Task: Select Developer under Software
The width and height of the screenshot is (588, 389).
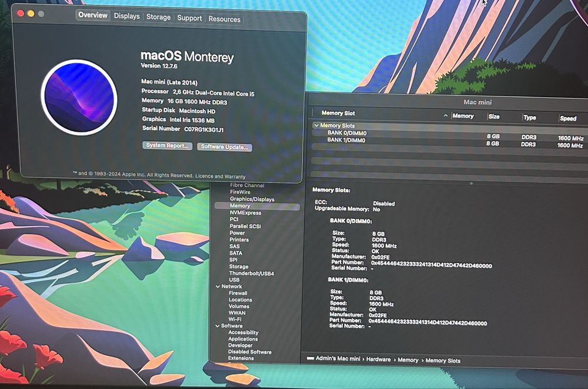Action: tap(240, 345)
